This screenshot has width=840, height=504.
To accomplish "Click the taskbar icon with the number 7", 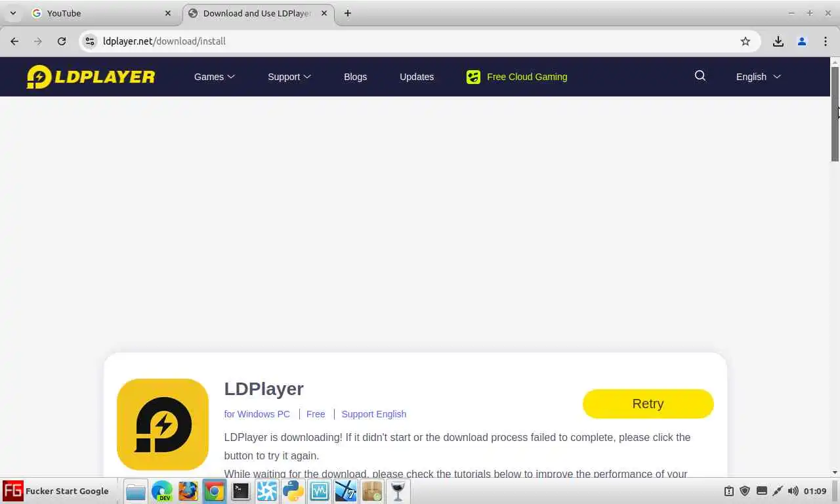I will (346, 491).
